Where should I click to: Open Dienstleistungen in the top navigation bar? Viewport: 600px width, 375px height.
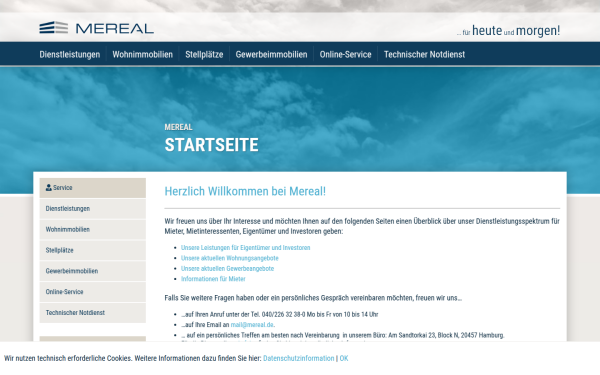point(70,54)
